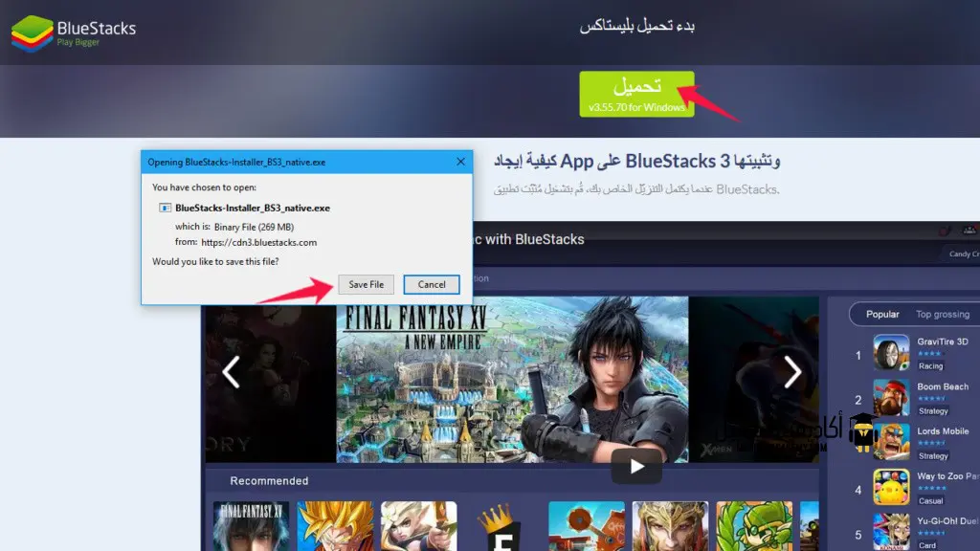The image size is (980, 551).
Task: Open the Boom Beach app icon
Action: point(891,397)
